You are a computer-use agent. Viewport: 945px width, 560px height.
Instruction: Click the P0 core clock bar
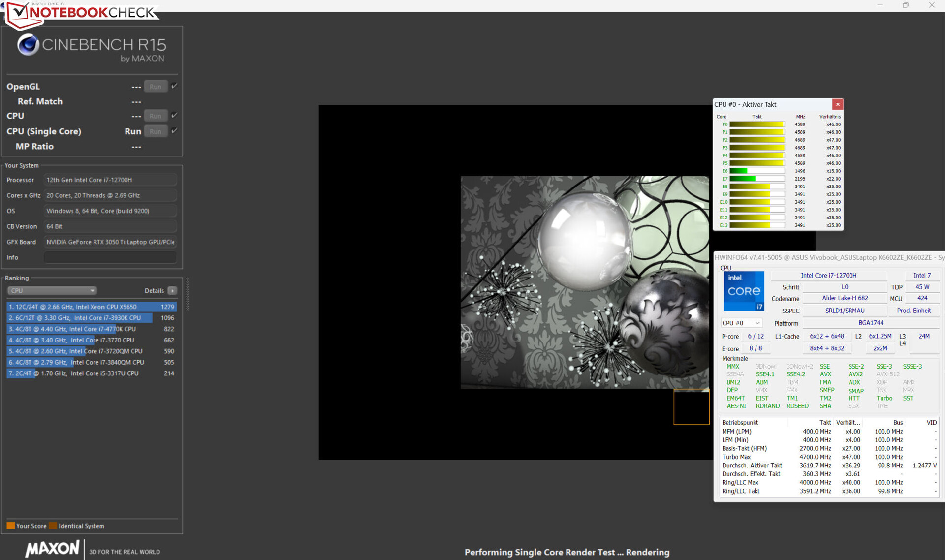pos(756,124)
